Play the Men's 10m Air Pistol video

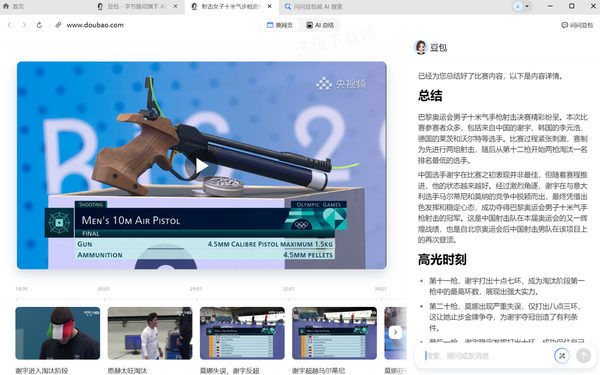tap(201, 166)
